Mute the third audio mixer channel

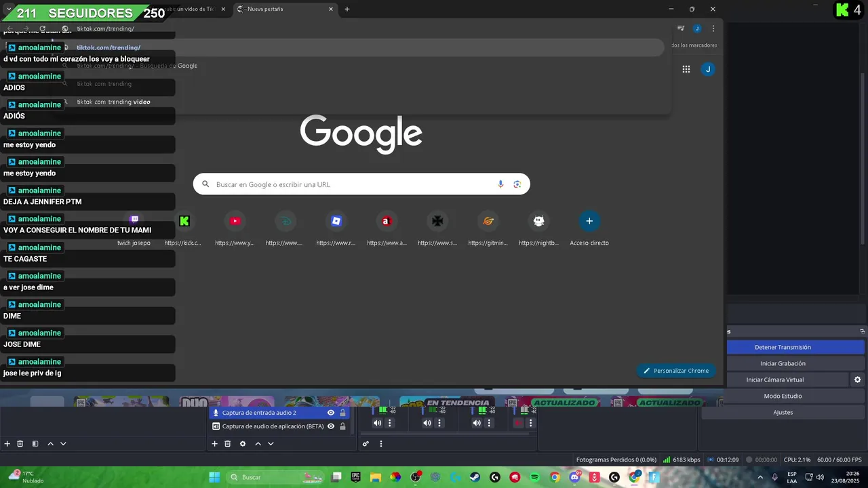click(x=477, y=423)
